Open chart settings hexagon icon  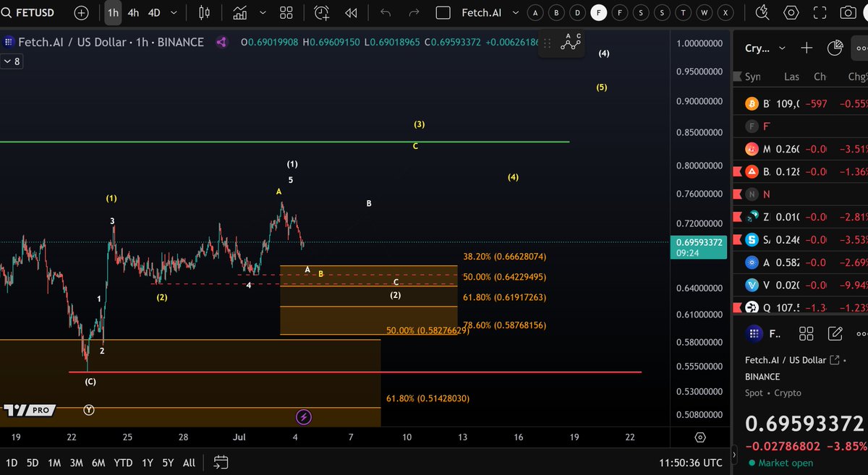[x=791, y=12]
